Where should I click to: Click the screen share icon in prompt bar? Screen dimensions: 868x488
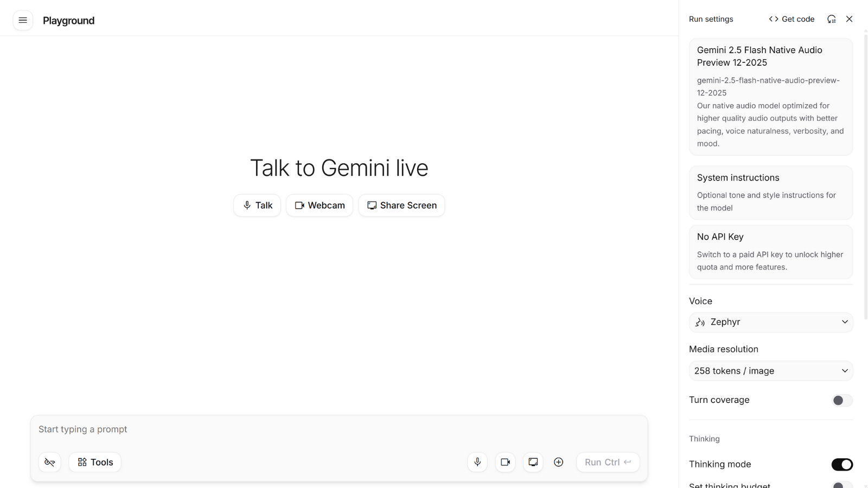coord(533,462)
